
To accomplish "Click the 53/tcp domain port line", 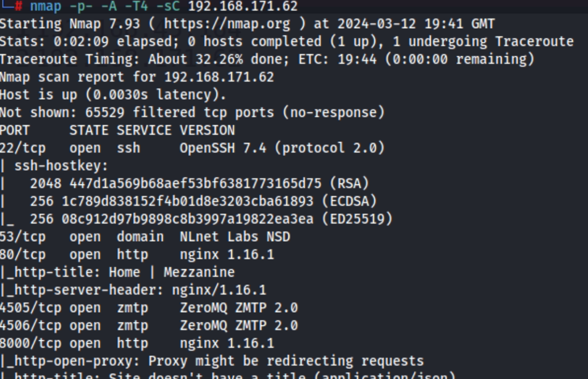I will coord(145,237).
